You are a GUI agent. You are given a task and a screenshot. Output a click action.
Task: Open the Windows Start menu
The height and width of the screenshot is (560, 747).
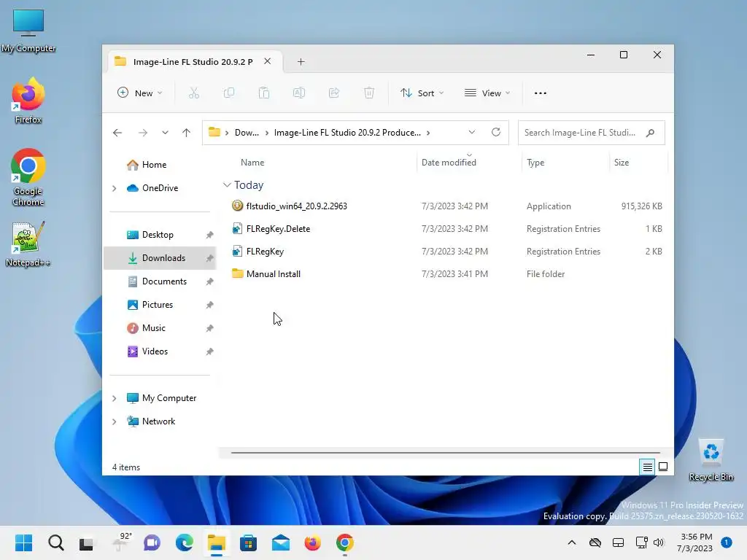tap(24, 542)
